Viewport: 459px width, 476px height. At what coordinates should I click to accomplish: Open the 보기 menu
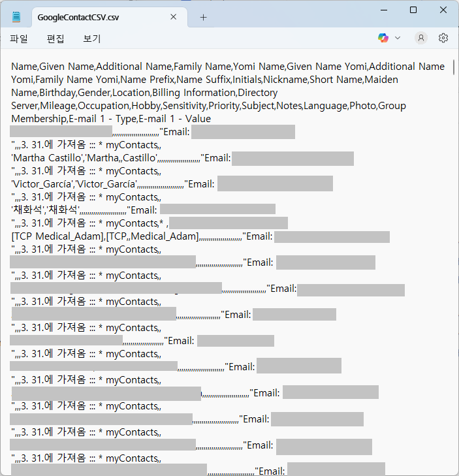tap(92, 39)
